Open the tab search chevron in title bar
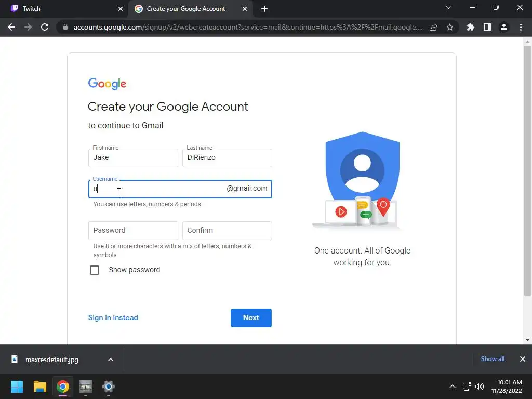This screenshot has height=399, width=532. (x=448, y=7)
